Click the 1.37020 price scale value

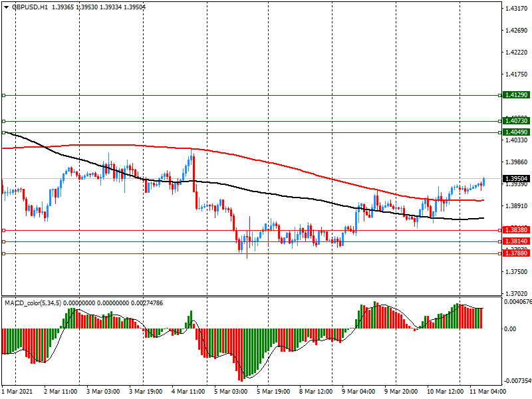517,293
